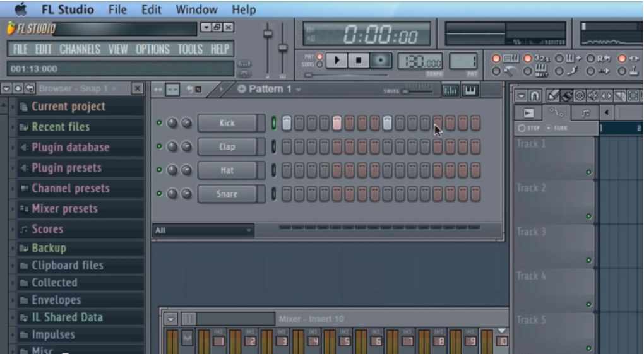644x354 pixels.
Task: Open keyboard editor in step sequencer
Action: (470, 90)
